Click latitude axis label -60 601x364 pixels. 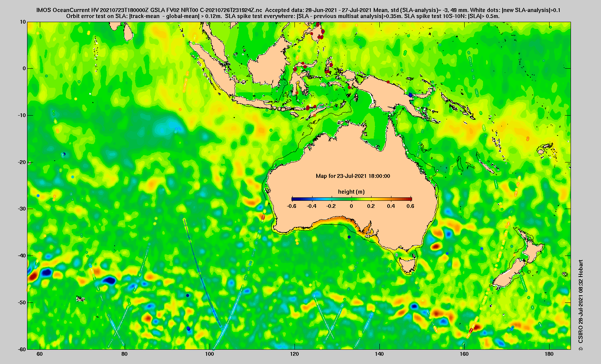tap(22, 349)
